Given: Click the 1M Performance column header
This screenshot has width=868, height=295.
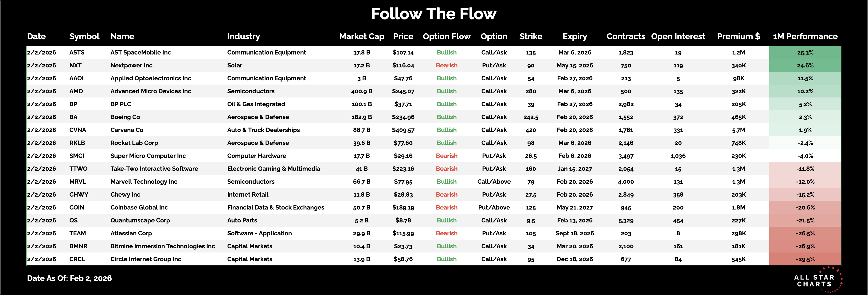Looking at the screenshot, I should pyautogui.click(x=805, y=36).
